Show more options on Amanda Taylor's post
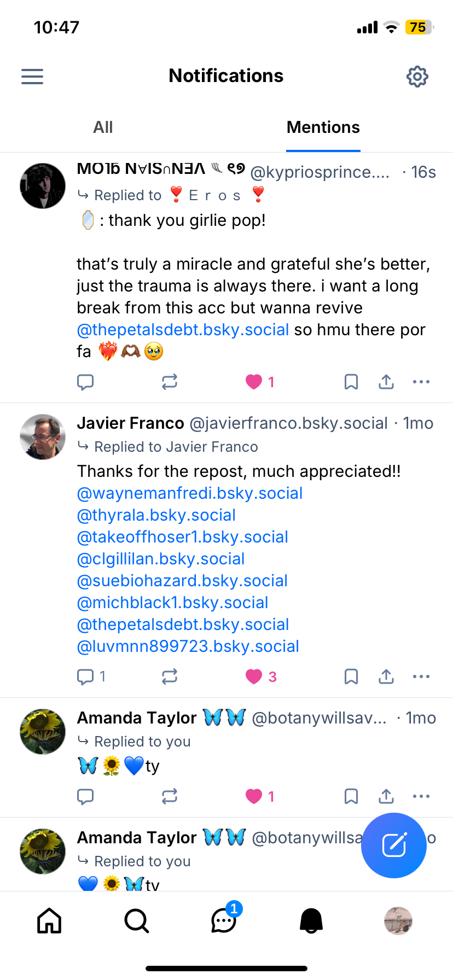This screenshot has width=453, height=980. [x=421, y=796]
